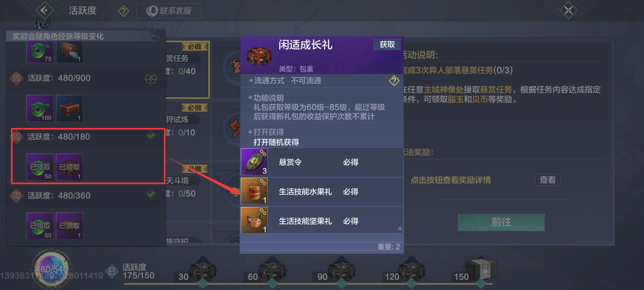Click the jade ring reward with quantity 100
Viewport: 644px width, 290px height.
click(x=40, y=108)
